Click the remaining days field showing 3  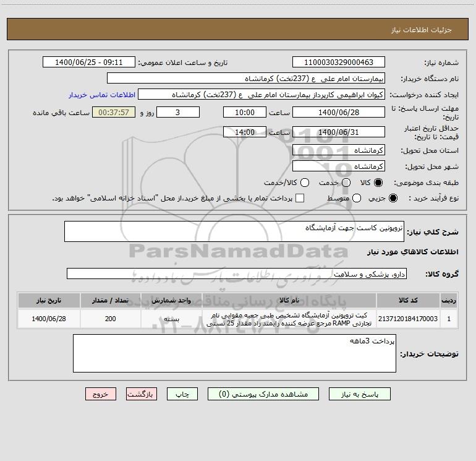point(178,112)
